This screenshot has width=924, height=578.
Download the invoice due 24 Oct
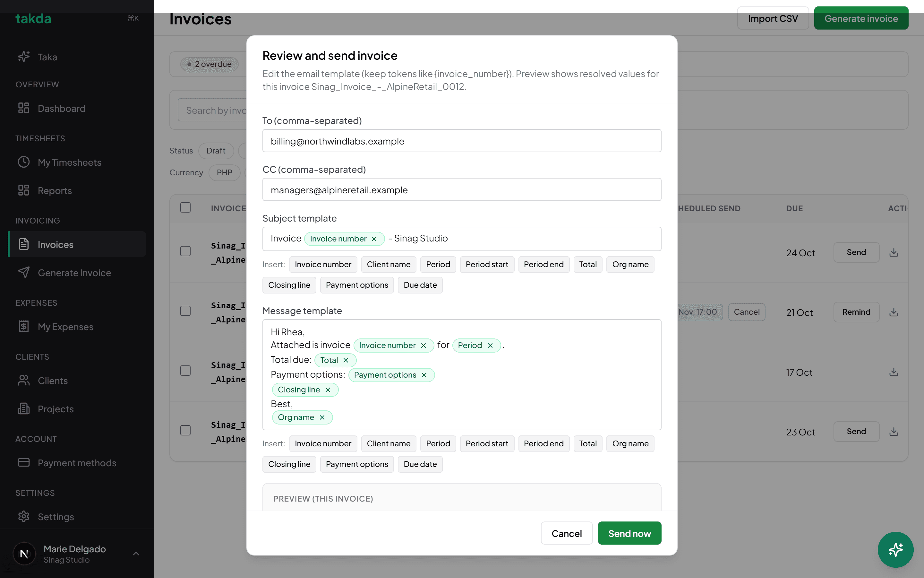pos(894,252)
